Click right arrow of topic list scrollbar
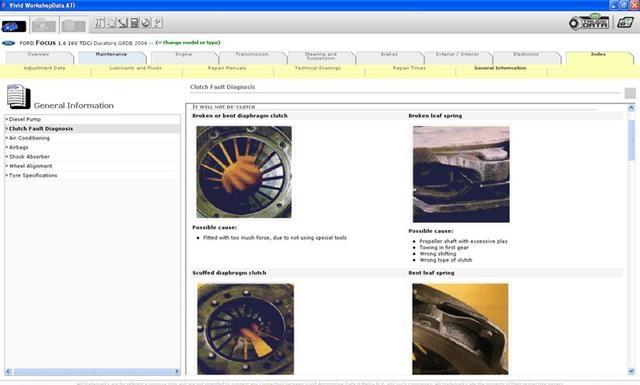The image size is (640, 385). pos(177,372)
